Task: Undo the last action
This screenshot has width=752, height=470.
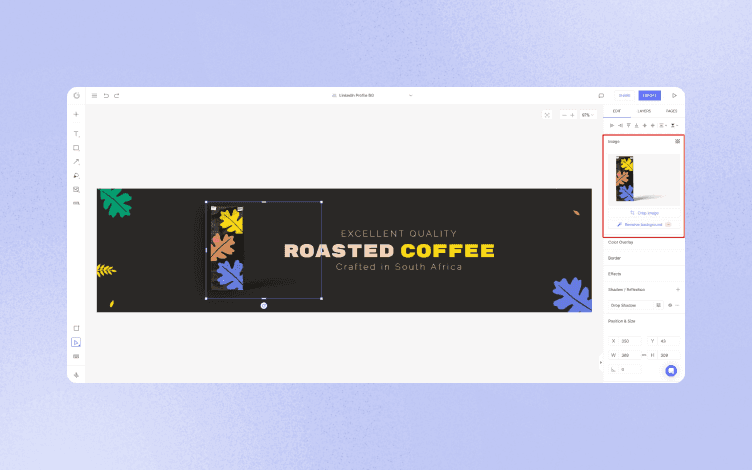Action: coord(106,95)
